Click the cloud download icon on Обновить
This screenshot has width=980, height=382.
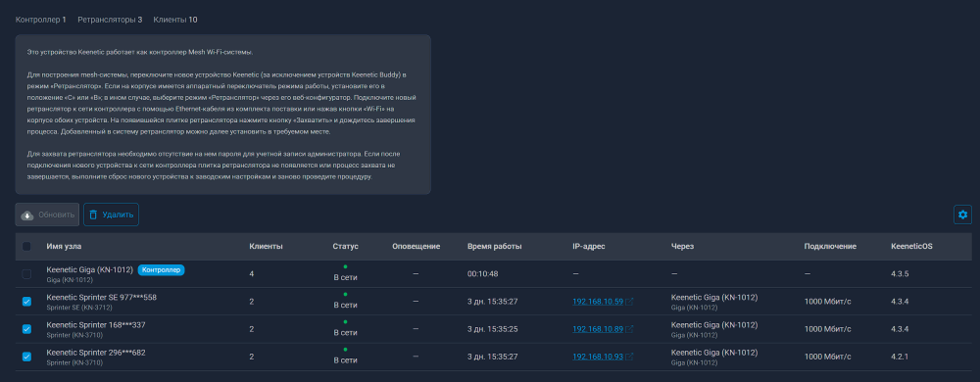point(27,215)
